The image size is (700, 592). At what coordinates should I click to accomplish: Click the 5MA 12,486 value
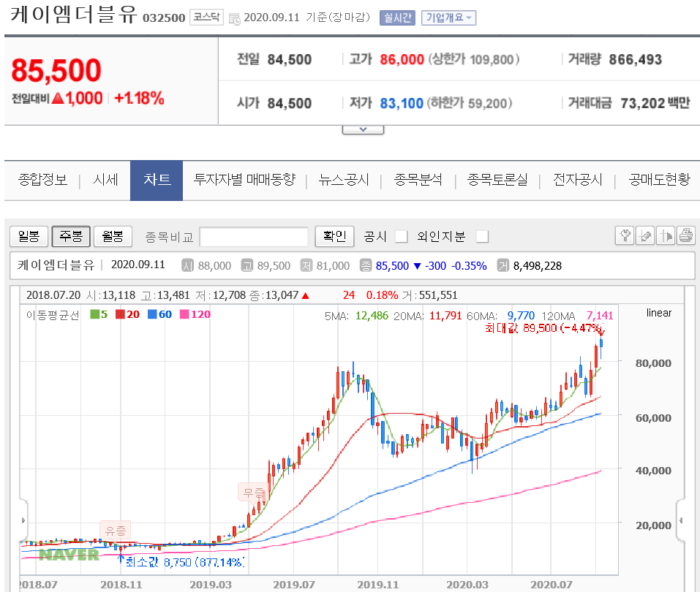[x=372, y=316]
